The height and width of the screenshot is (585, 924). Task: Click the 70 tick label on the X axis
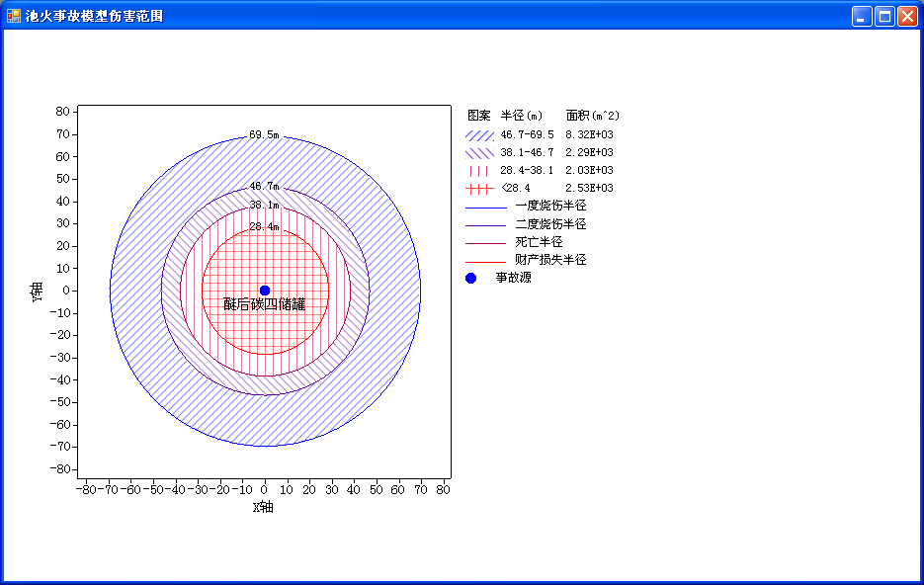pyautogui.click(x=420, y=490)
